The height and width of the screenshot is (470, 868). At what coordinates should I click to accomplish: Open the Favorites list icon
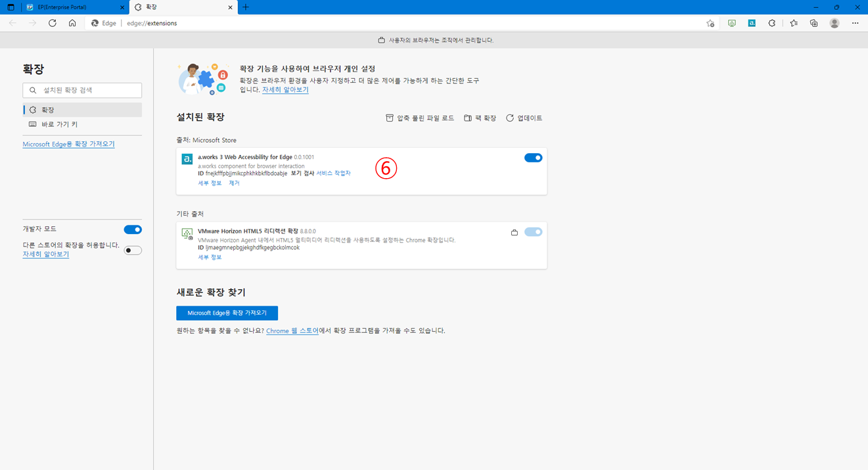pyautogui.click(x=794, y=23)
